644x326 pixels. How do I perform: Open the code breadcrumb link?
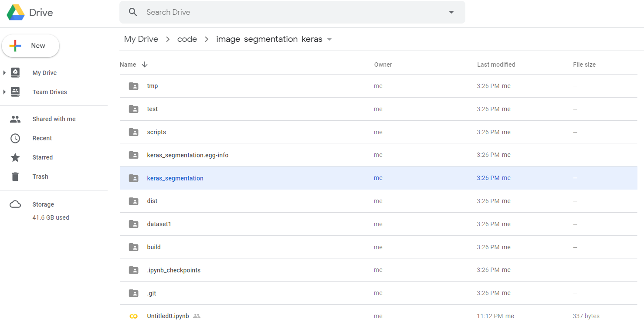[187, 39]
